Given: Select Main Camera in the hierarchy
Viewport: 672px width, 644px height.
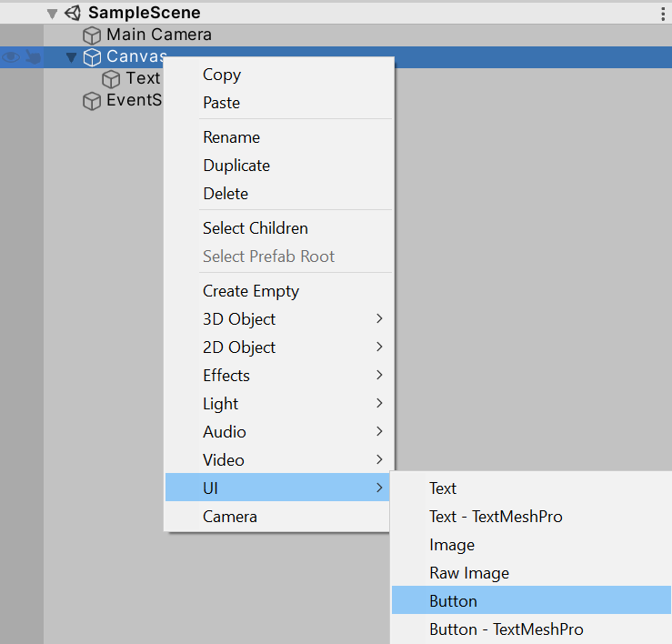Looking at the screenshot, I should pyautogui.click(x=158, y=35).
